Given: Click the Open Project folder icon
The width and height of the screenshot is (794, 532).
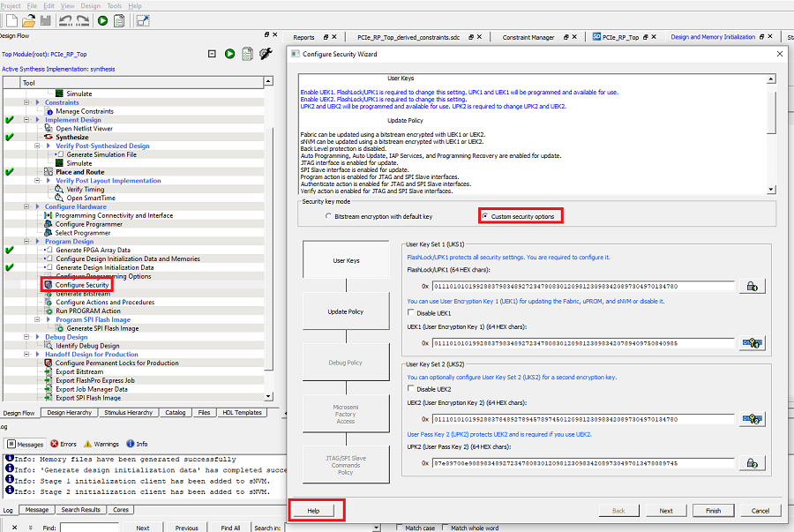Looking at the screenshot, I should (28, 19).
